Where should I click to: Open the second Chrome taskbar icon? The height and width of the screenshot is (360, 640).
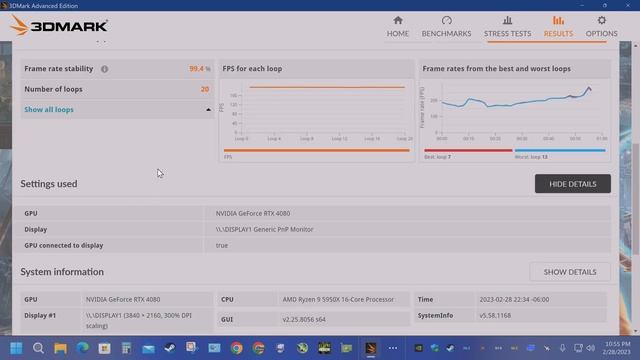(258, 348)
